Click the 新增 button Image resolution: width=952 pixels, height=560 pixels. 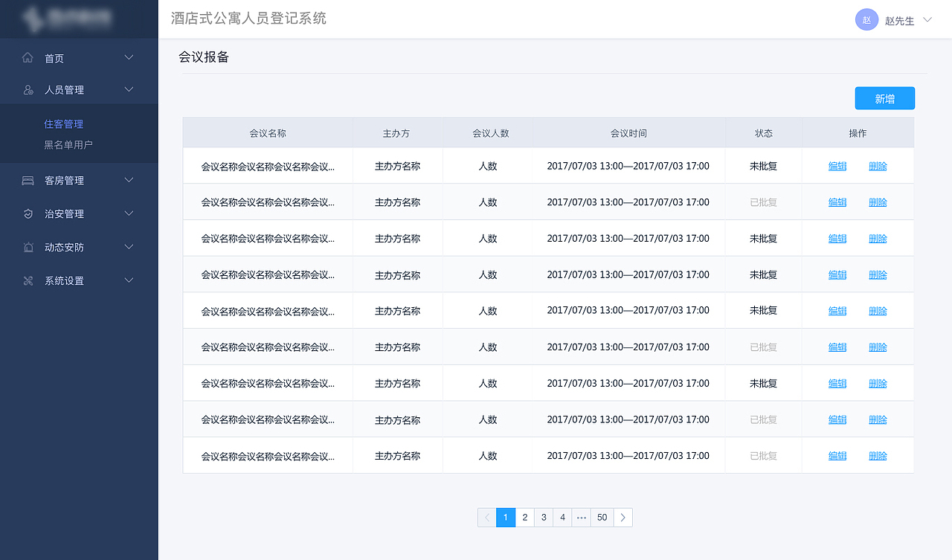[x=884, y=99]
